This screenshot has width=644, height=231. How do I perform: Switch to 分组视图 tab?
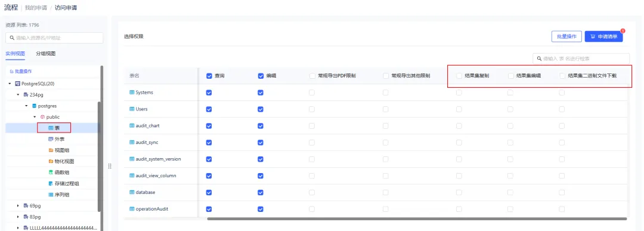45,54
